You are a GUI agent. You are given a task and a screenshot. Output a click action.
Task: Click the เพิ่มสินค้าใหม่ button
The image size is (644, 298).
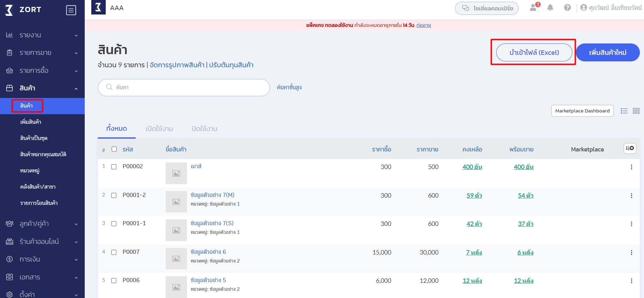[x=607, y=52]
